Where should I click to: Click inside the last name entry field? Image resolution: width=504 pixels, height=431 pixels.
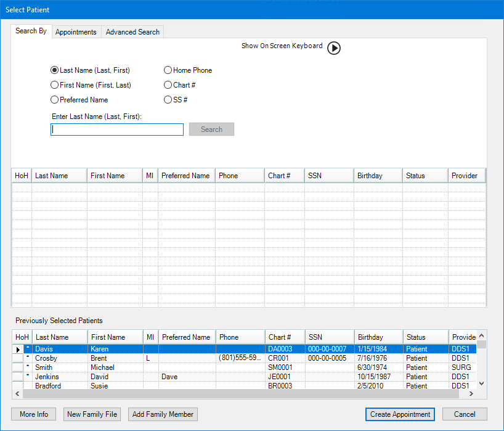(x=117, y=129)
